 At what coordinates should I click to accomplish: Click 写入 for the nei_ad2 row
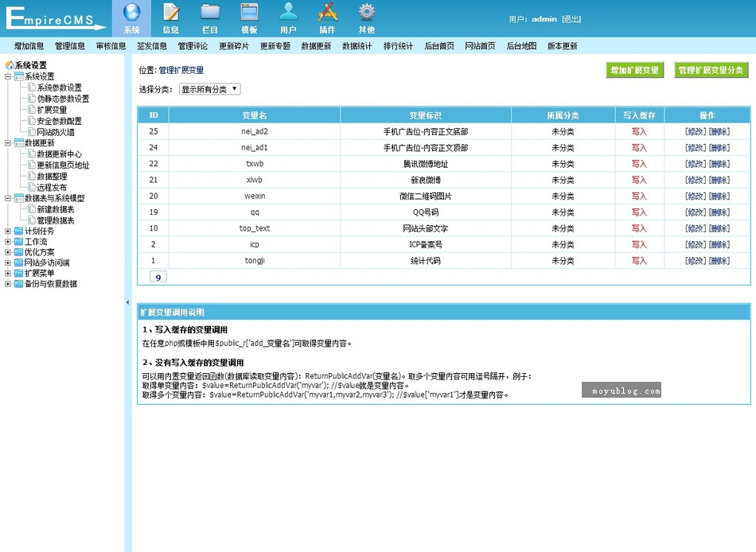[x=639, y=131]
